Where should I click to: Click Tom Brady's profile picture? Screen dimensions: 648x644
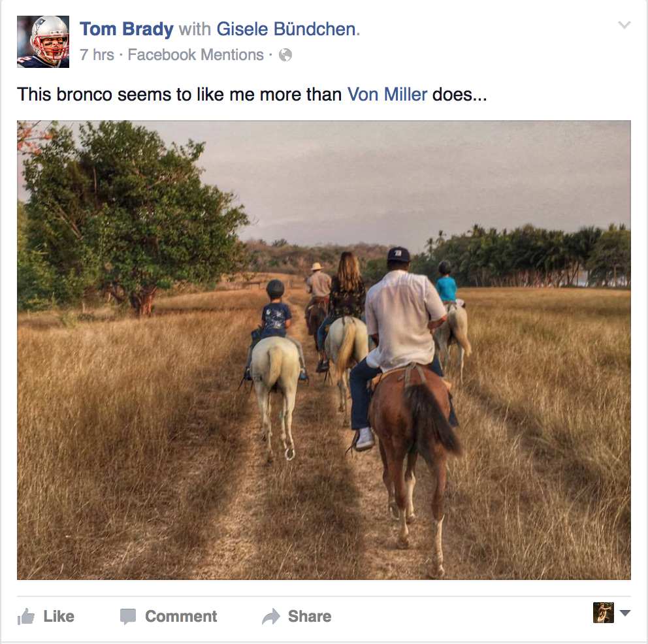43,42
